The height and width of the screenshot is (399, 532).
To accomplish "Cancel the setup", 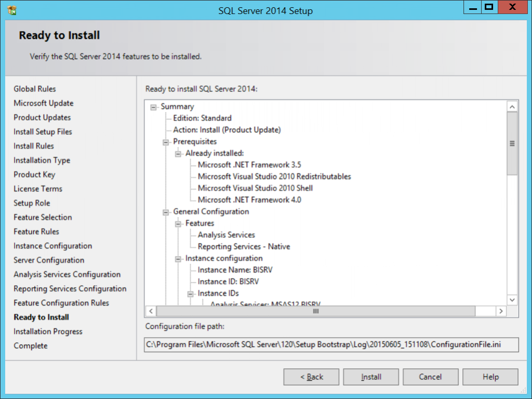I will [430, 377].
